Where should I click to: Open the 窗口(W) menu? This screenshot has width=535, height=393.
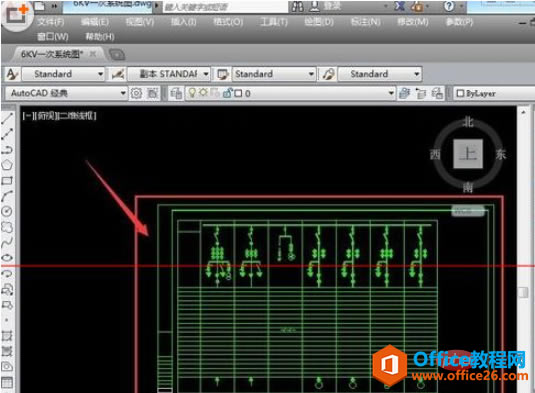(53, 37)
